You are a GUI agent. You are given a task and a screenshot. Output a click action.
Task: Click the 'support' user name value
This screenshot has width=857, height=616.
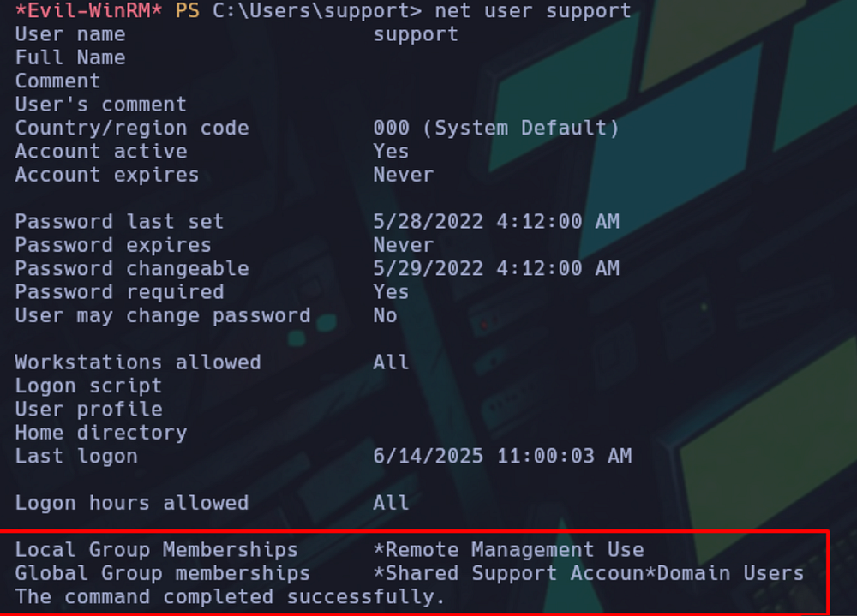[416, 35]
